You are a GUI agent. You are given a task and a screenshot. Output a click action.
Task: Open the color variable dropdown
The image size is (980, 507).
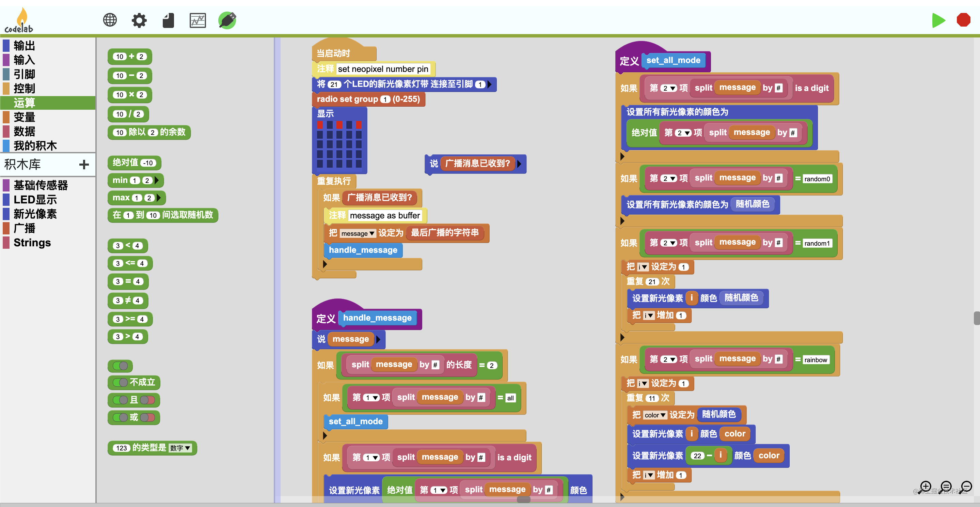pyautogui.click(x=655, y=415)
